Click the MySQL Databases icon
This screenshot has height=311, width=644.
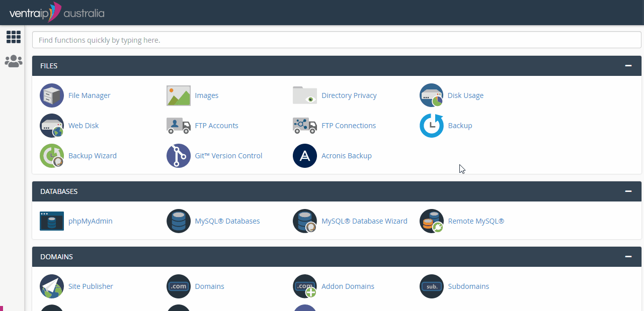click(179, 221)
